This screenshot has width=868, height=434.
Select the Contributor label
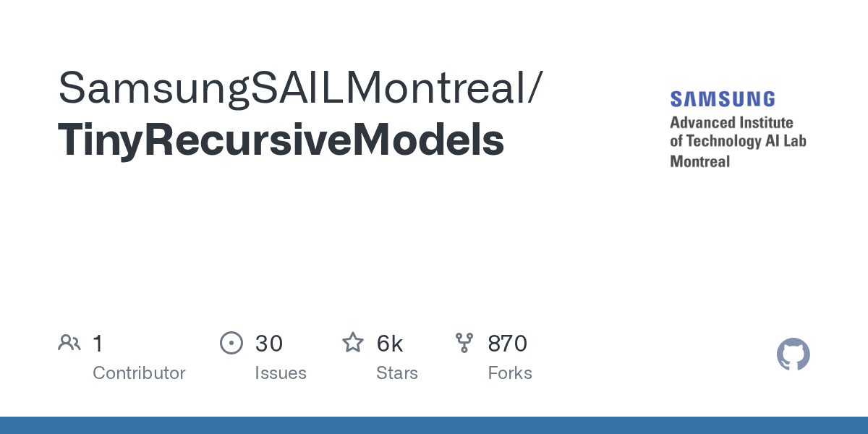(x=139, y=373)
